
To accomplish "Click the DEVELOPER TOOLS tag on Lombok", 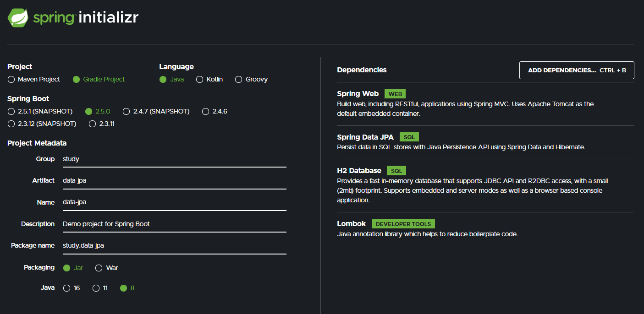I will point(403,224).
